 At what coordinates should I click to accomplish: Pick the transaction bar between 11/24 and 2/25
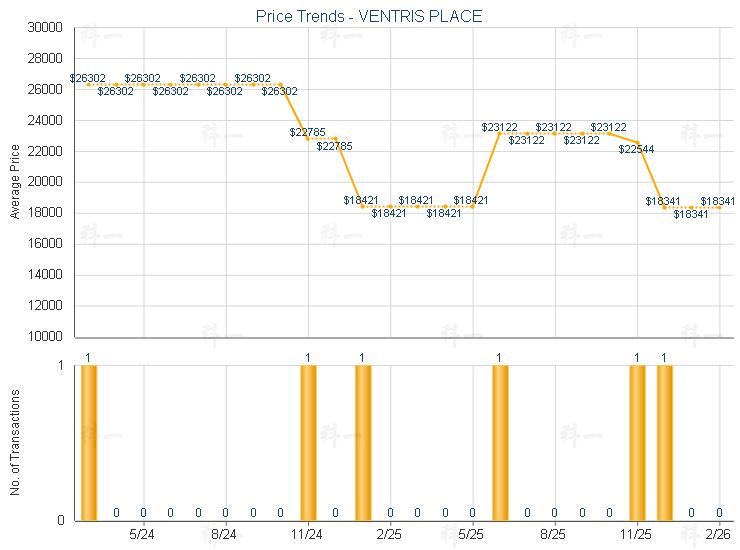[x=363, y=442]
